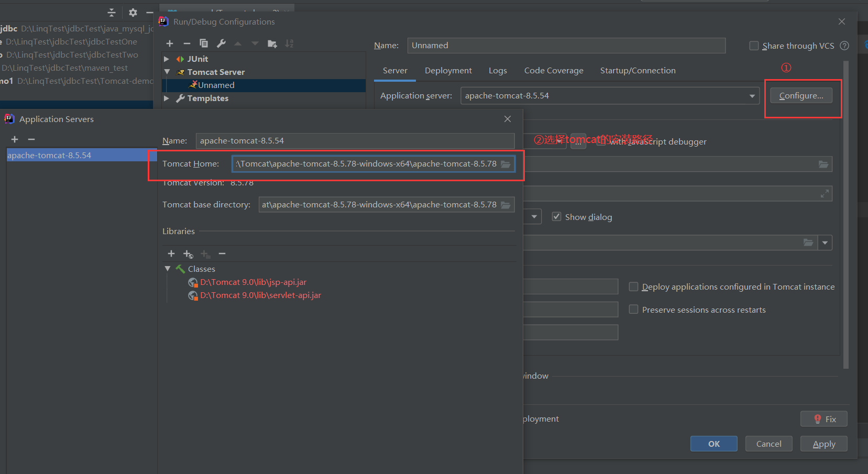
Task: Remove the selected run configuration
Action: 186,43
